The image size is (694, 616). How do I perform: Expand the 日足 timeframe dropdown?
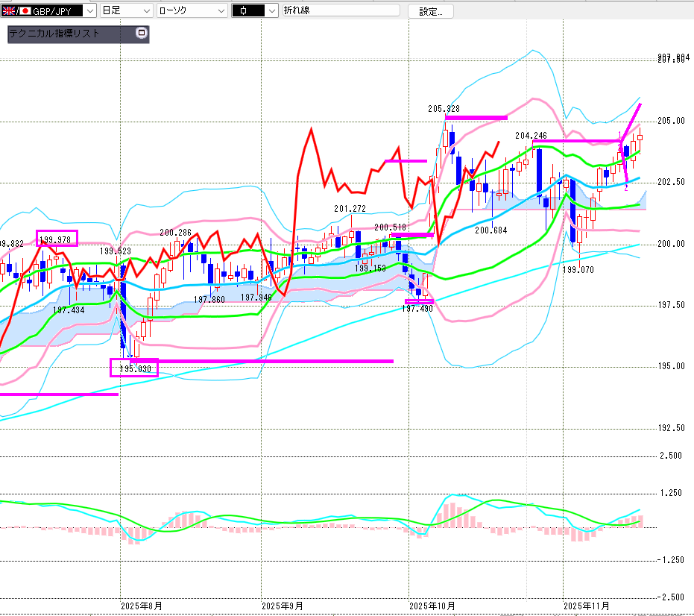(x=146, y=11)
